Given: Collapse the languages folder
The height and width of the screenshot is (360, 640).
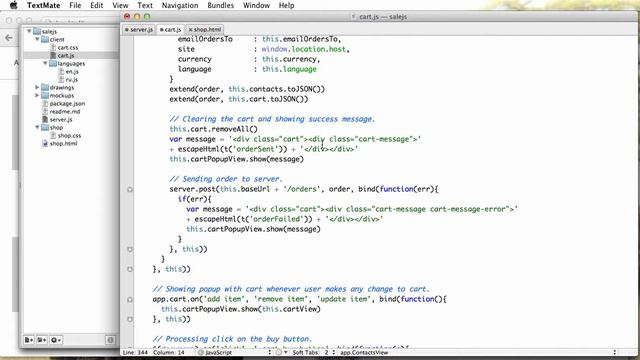Looking at the screenshot, I should [x=45, y=63].
